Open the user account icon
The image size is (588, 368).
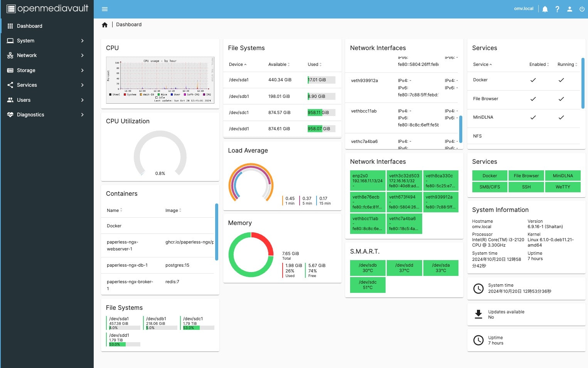[x=569, y=9]
